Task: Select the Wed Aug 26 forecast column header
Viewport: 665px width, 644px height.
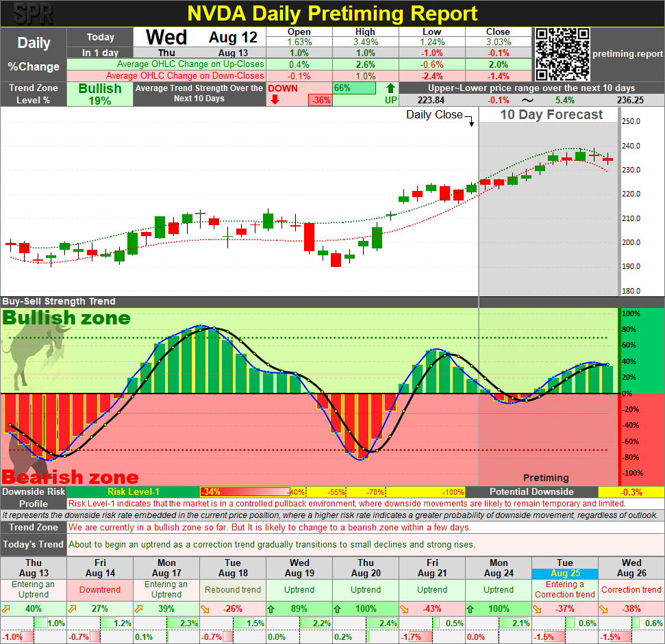Action: (x=631, y=568)
